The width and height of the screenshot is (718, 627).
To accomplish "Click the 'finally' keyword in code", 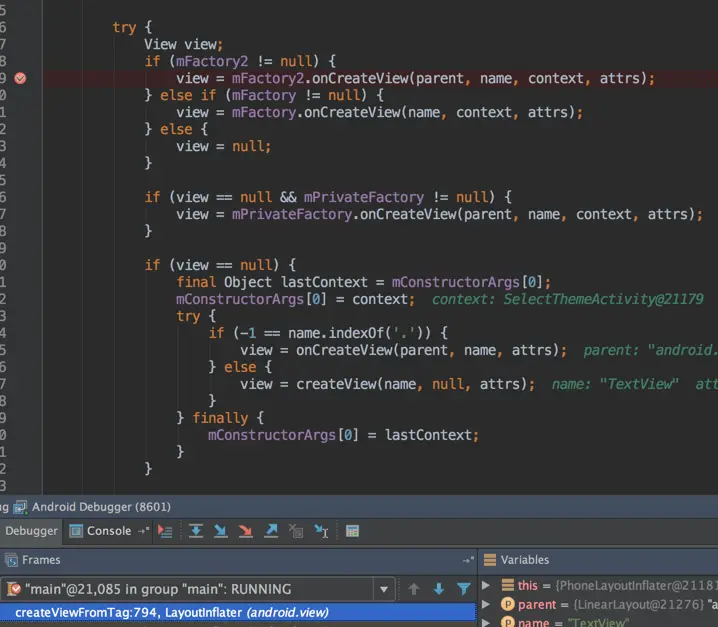I will pos(220,418).
